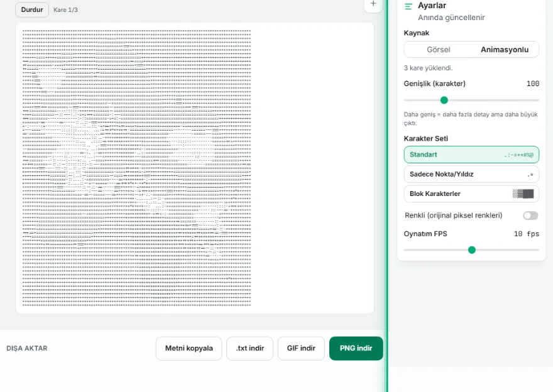Stop playback with the Durdur button

[32, 9]
